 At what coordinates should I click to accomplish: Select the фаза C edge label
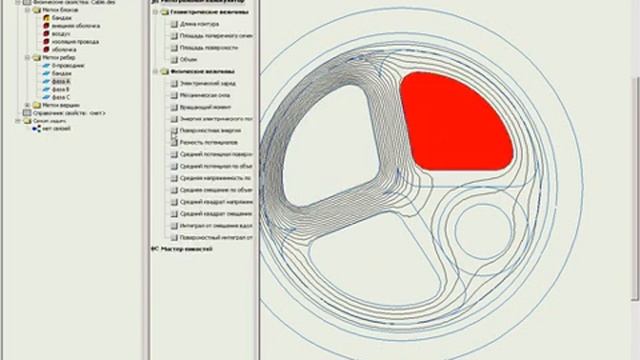pyautogui.click(x=61, y=97)
